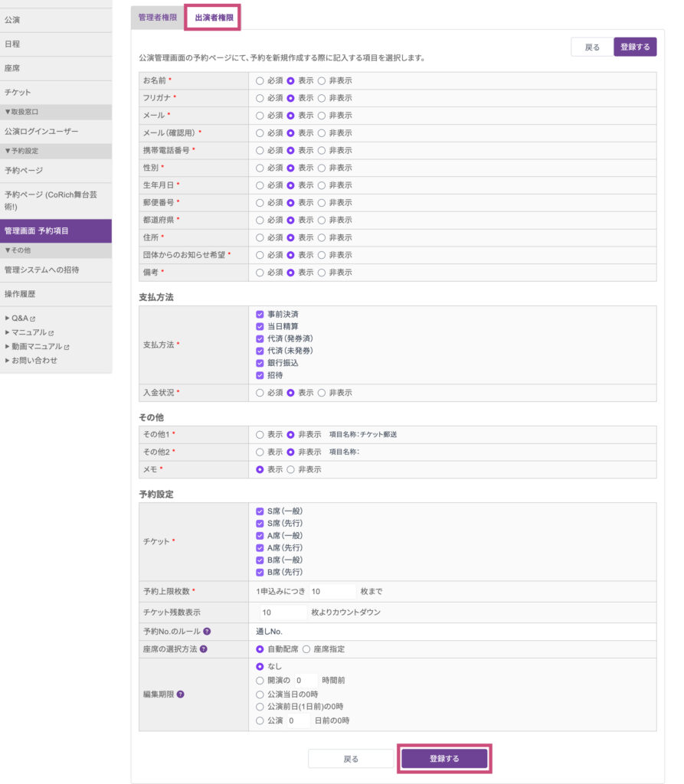The image size is (684, 784).
Task: Open Q&A external link in sidebar
Action: click(x=20, y=318)
